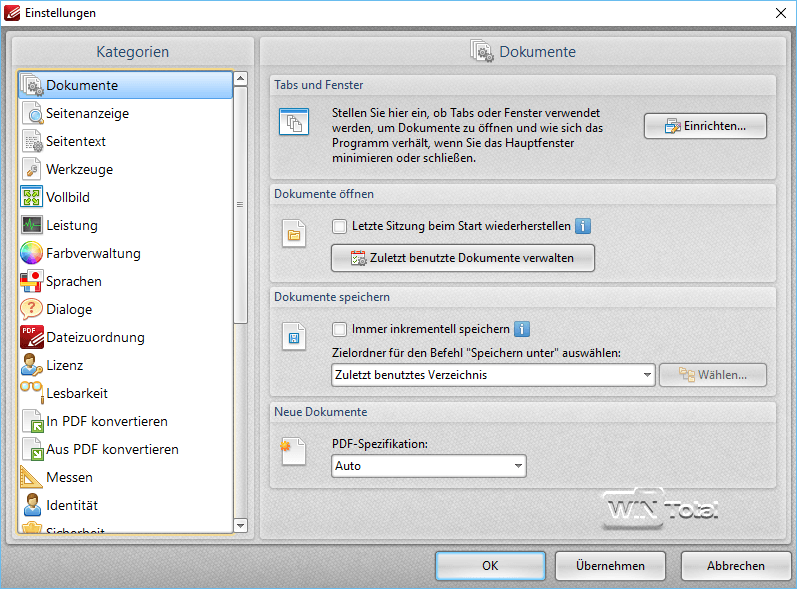Click the Einrichten... button

click(705, 126)
